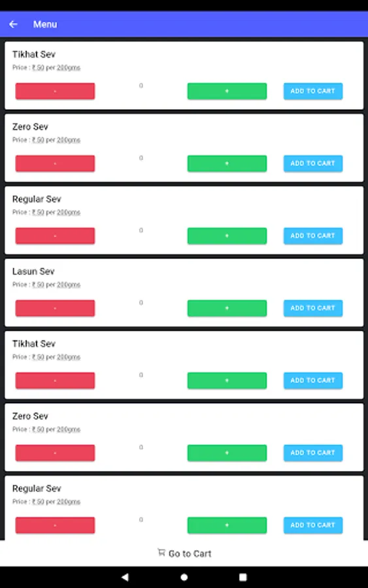
Task: Increase quantity of the first Zero Sev
Action: click(x=227, y=163)
